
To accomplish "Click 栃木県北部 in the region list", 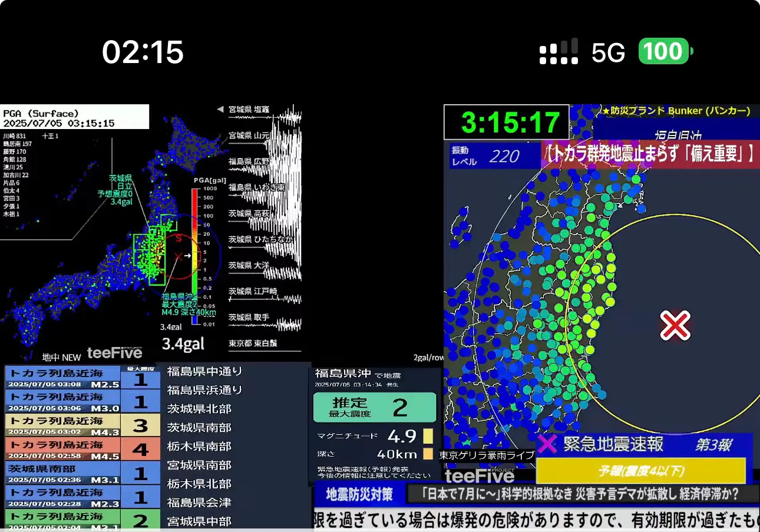I will 199,484.
